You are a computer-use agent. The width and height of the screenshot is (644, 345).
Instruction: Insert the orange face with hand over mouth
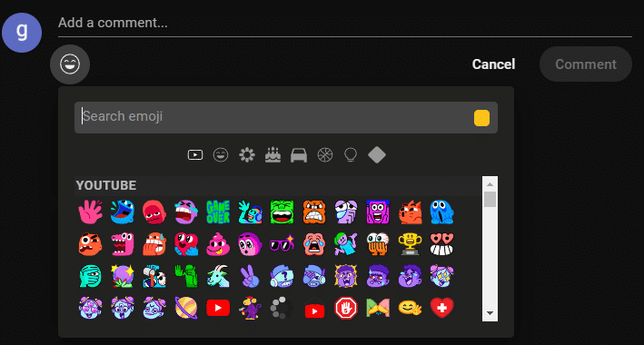click(x=154, y=244)
